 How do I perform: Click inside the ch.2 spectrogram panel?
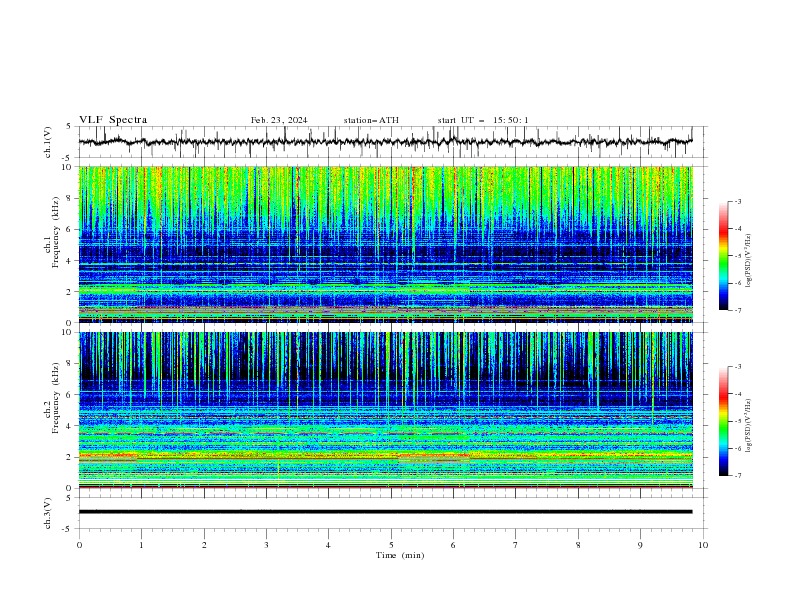385,410
